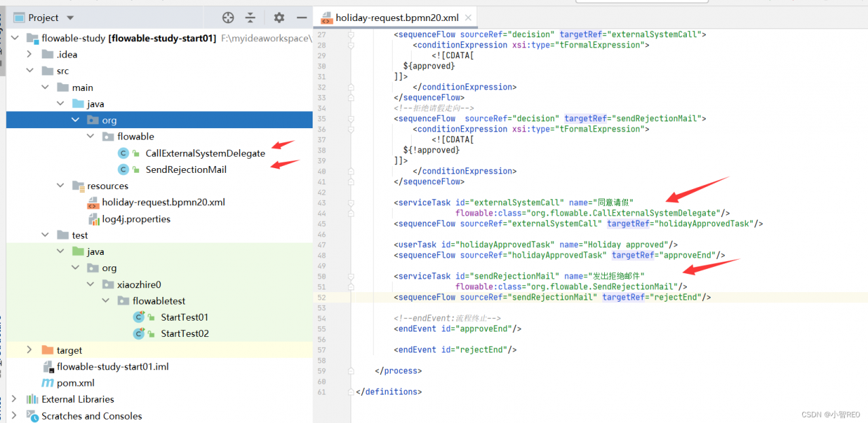This screenshot has width=868, height=423.
Task: Select StartTest02 in project tree
Action: [x=184, y=334]
